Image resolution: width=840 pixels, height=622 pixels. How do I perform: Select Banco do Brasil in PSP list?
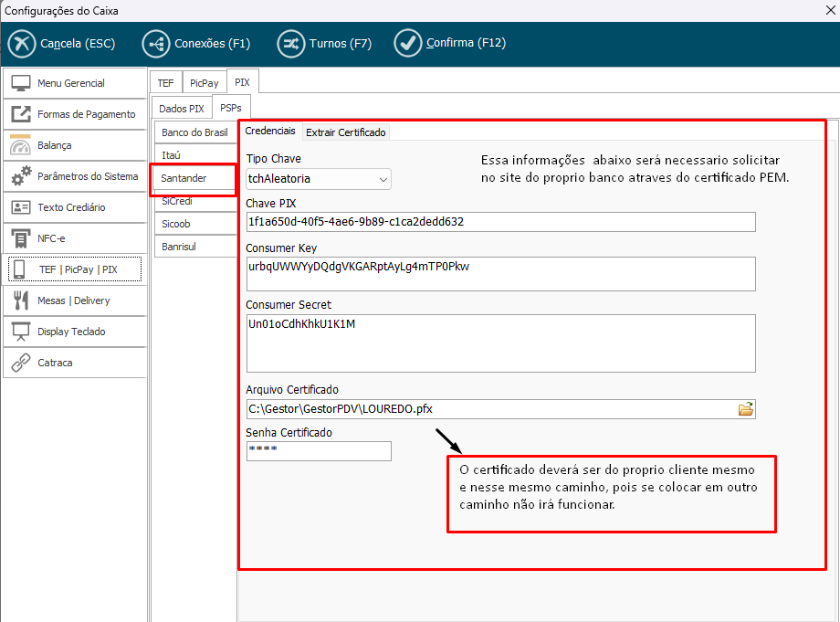point(194,132)
